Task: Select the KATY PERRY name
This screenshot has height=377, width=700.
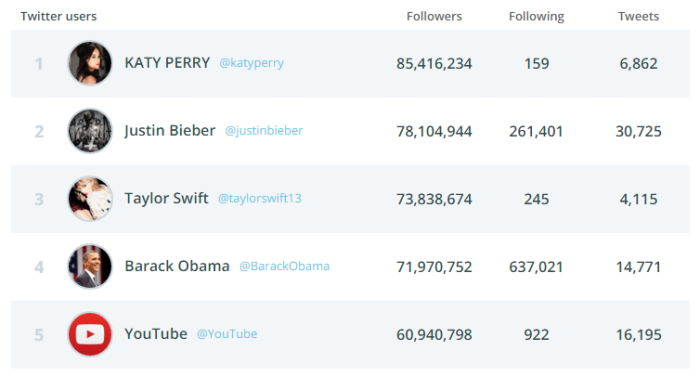Action: 167,63
